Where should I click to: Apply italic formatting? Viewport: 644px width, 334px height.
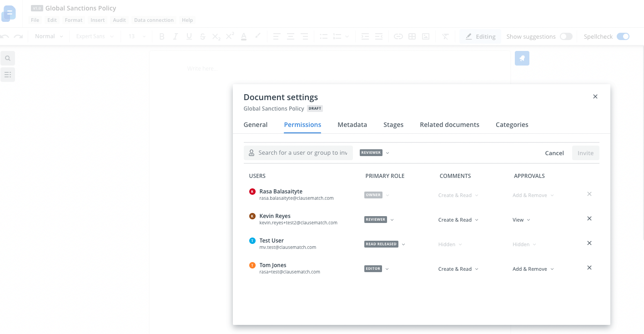175,36
